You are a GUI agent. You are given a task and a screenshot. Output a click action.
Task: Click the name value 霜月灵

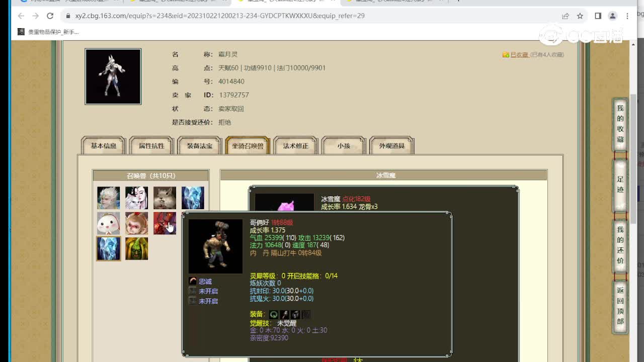coord(228,54)
